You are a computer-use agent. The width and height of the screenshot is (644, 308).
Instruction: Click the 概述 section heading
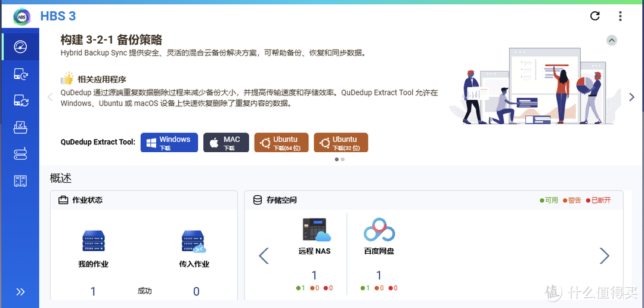pos(61,178)
